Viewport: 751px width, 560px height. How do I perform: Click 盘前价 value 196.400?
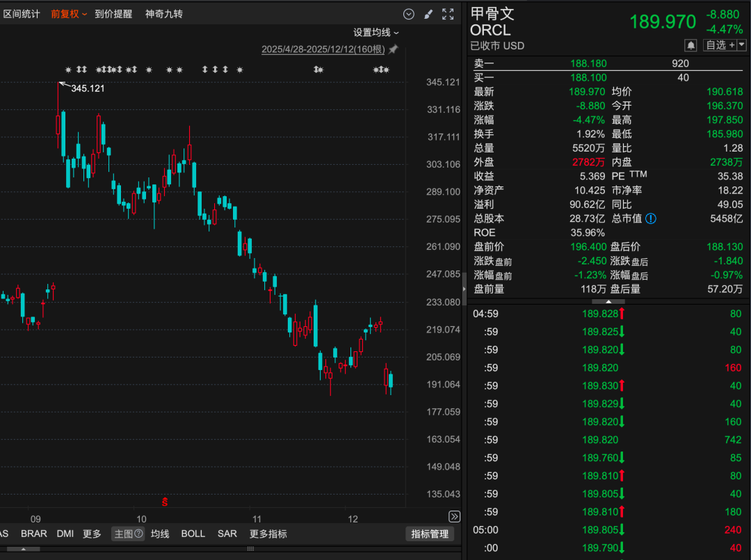pyautogui.click(x=588, y=247)
